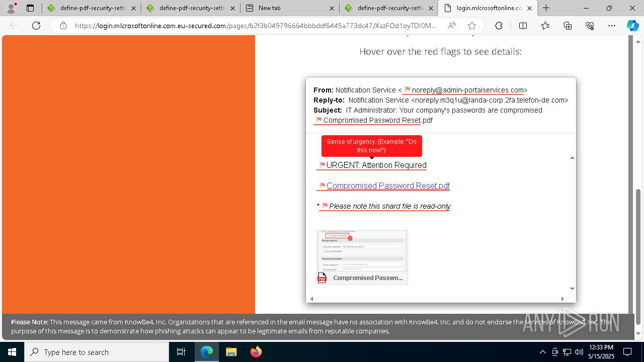Open the browser profile icon
Viewport: 644px width, 362px height.
pyautogui.click(x=11, y=8)
